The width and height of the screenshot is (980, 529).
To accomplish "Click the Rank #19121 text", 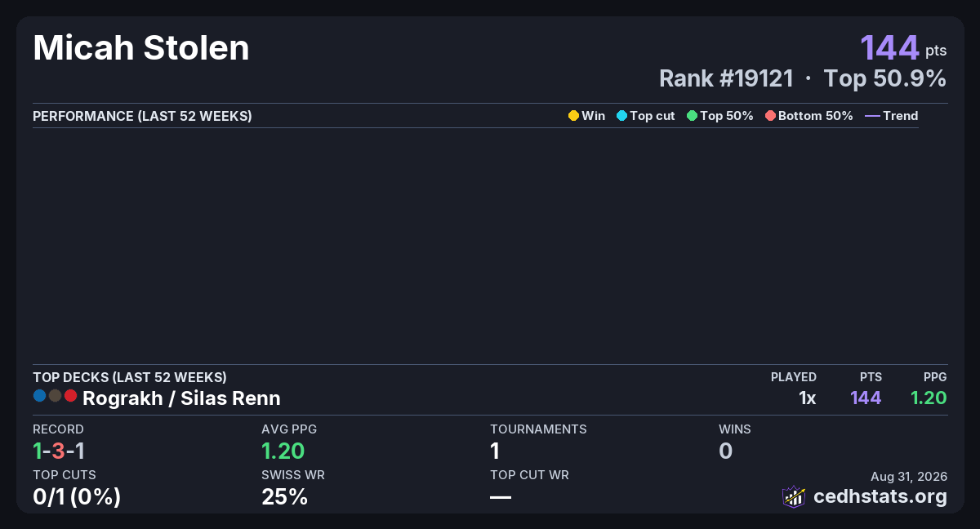I will [x=726, y=78].
